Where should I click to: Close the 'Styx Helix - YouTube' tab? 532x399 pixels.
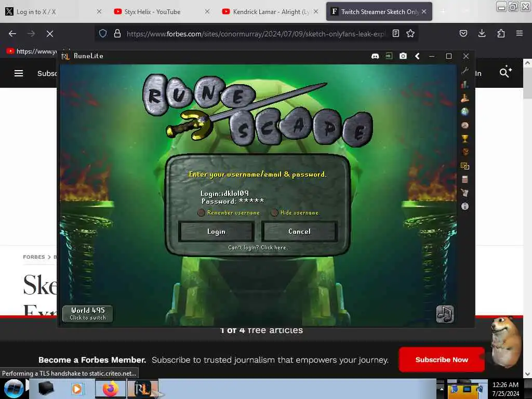207,11
